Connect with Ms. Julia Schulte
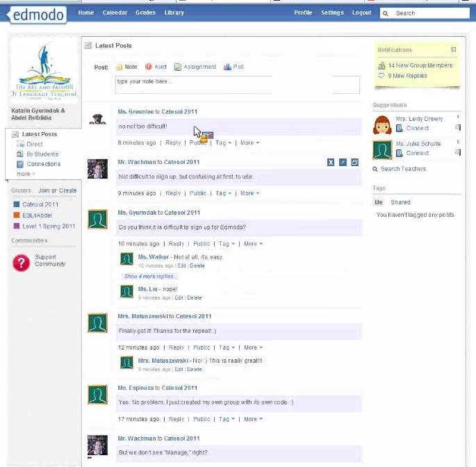 point(417,153)
